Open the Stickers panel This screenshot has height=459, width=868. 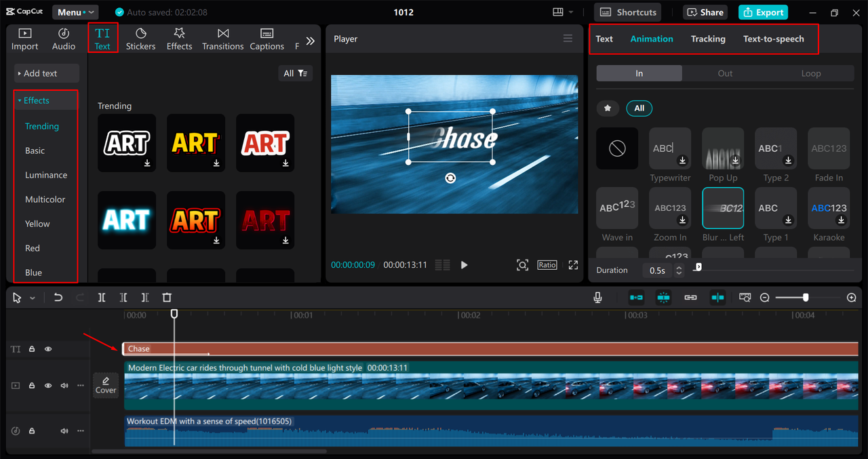pos(140,39)
